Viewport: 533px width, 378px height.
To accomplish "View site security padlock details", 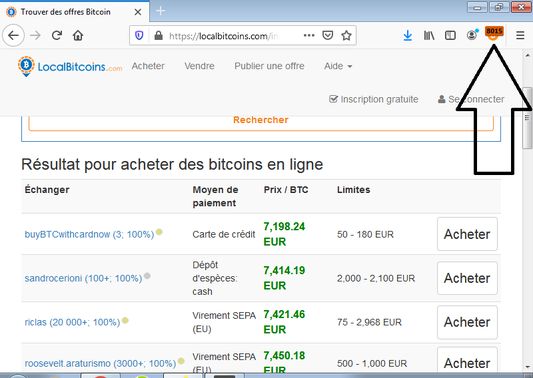I will [158, 35].
